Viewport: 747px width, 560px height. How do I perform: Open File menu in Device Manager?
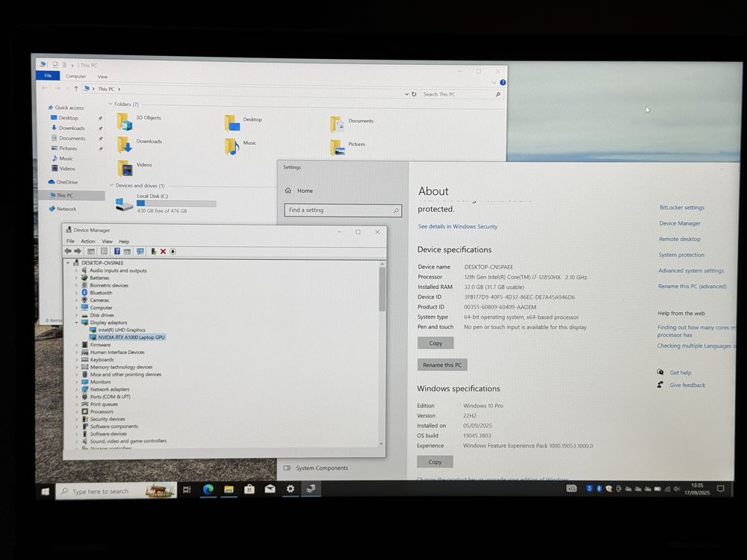point(70,241)
